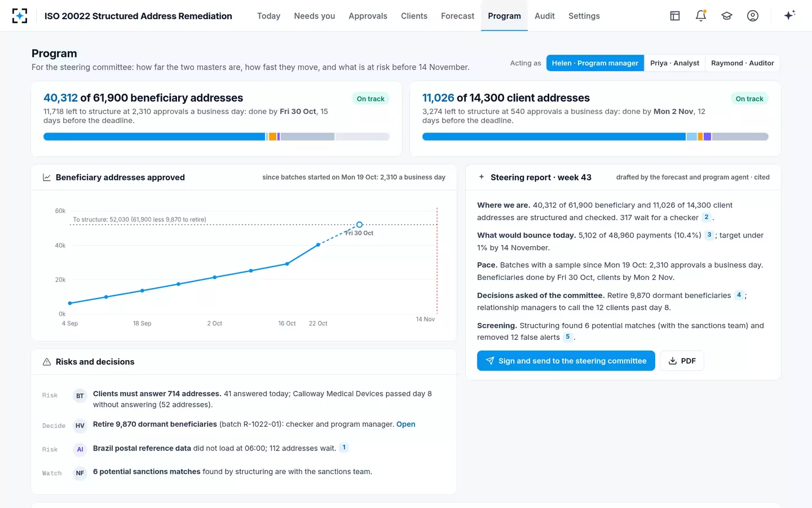Open the layout panel icon in the header
This screenshot has width=812, height=508.
[675, 16]
